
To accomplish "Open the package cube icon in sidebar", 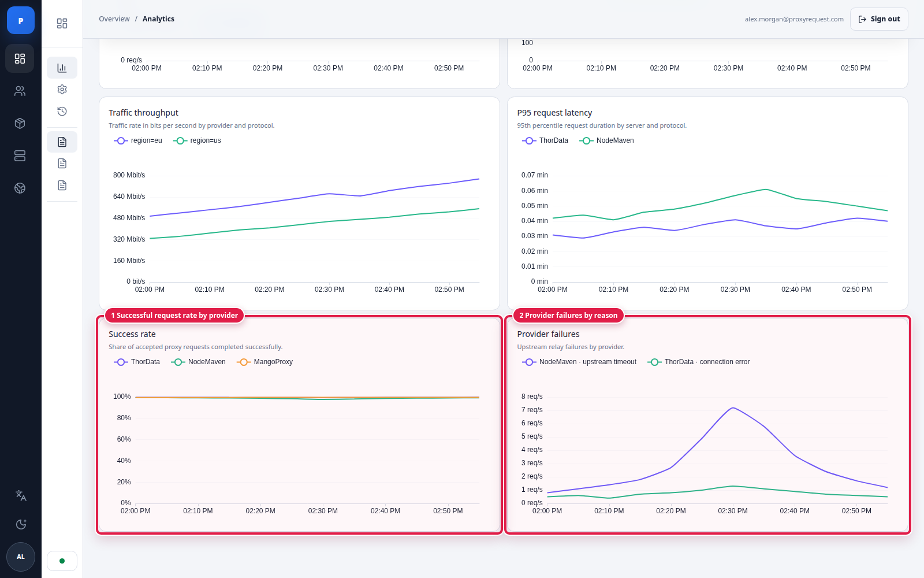I will [20, 123].
